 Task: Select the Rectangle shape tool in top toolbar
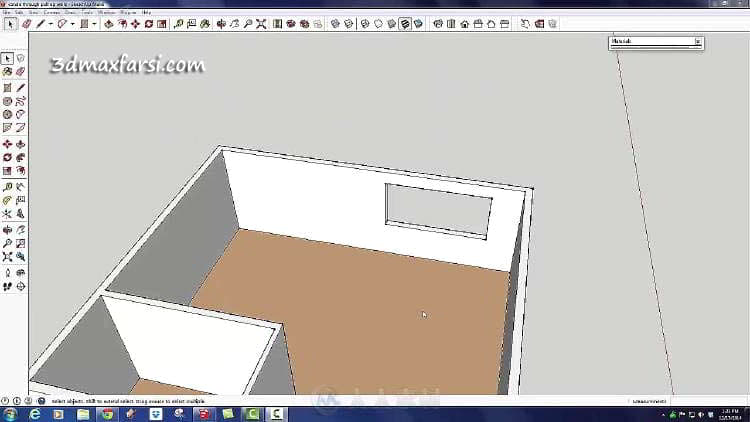(x=84, y=23)
